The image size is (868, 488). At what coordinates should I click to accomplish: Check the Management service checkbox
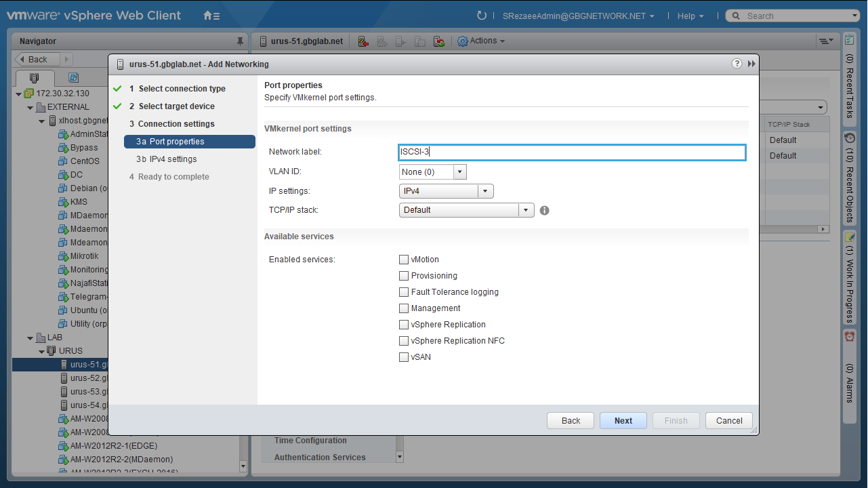(x=404, y=308)
